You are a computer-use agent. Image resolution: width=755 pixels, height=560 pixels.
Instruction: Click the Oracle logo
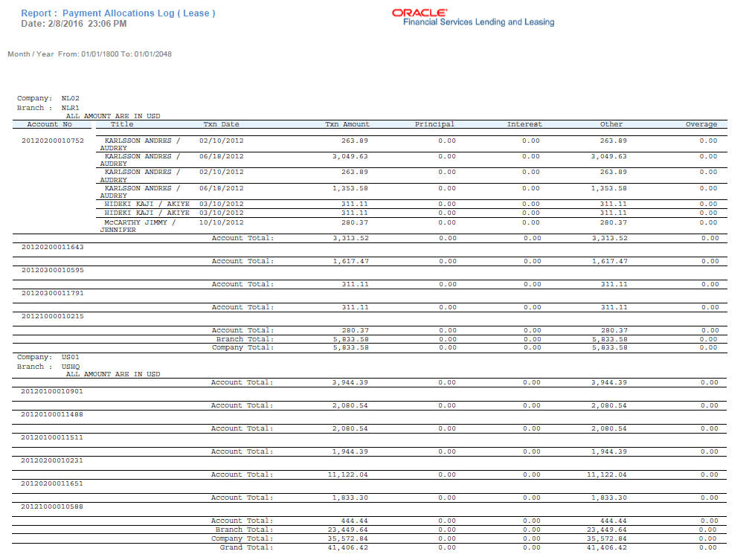click(x=420, y=13)
